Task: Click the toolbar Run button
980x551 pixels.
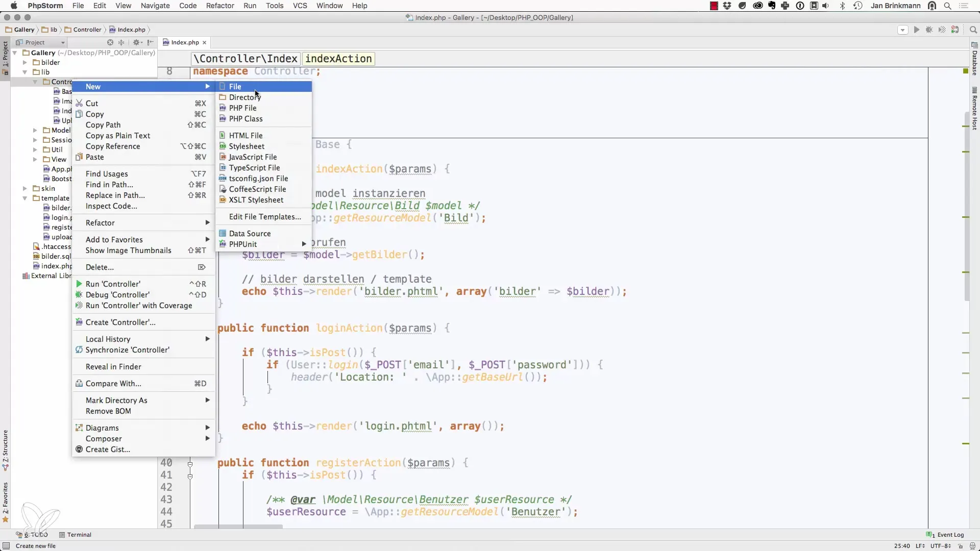Action: click(x=917, y=30)
